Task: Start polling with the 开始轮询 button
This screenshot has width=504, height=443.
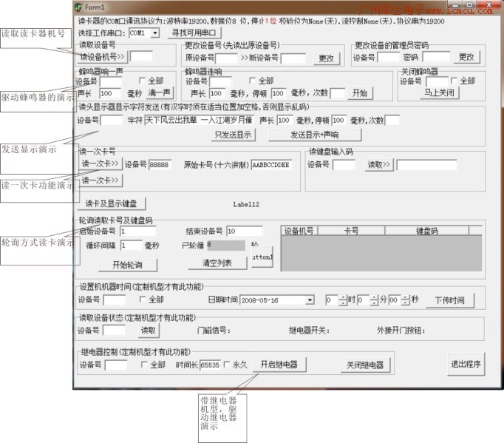Action: pyautogui.click(x=127, y=264)
